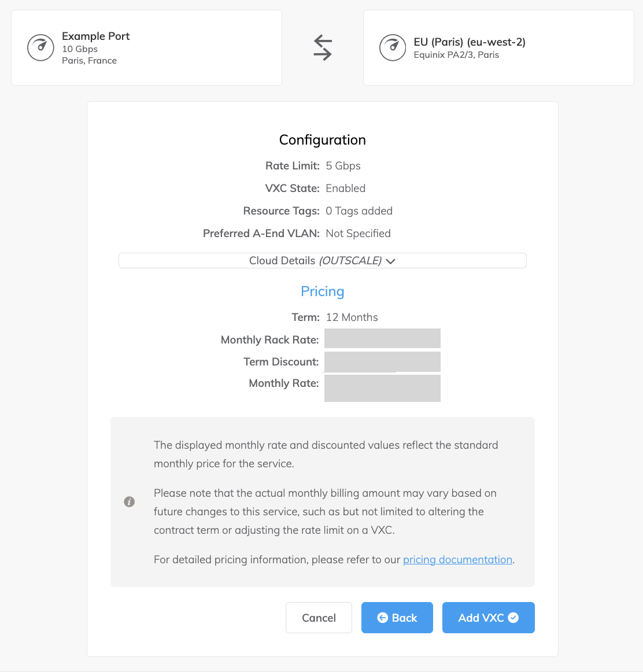Click the Rate Limit 5 Gbps value
The image size is (643, 672).
click(x=343, y=166)
